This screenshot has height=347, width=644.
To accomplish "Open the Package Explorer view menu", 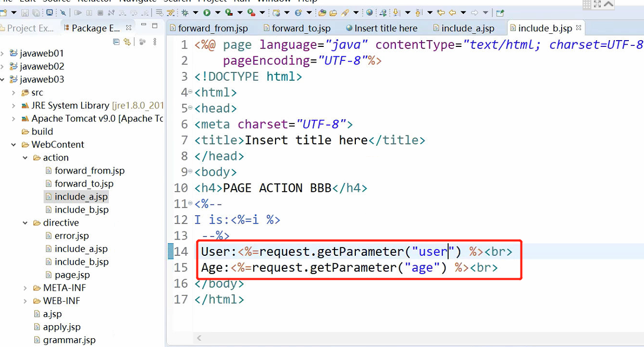I will point(155,42).
